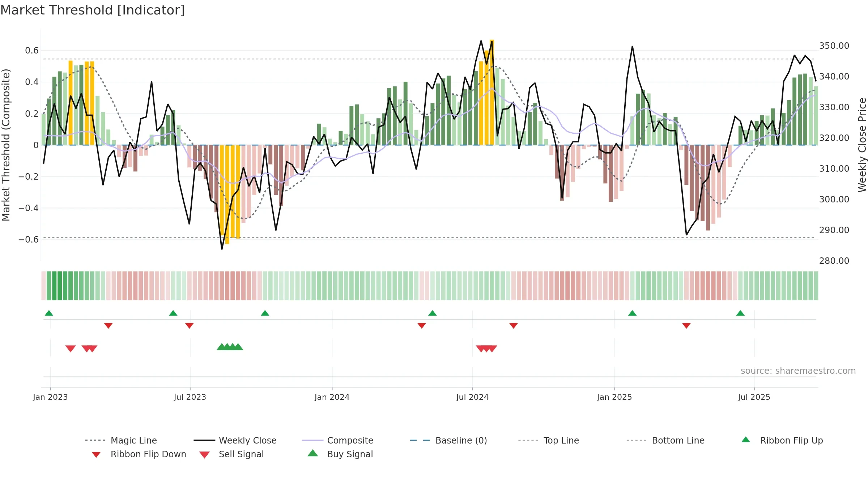Click the Jan 2024 x-axis label
Screen dimensions: 868x488
pyautogui.click(x=332, y=397)
